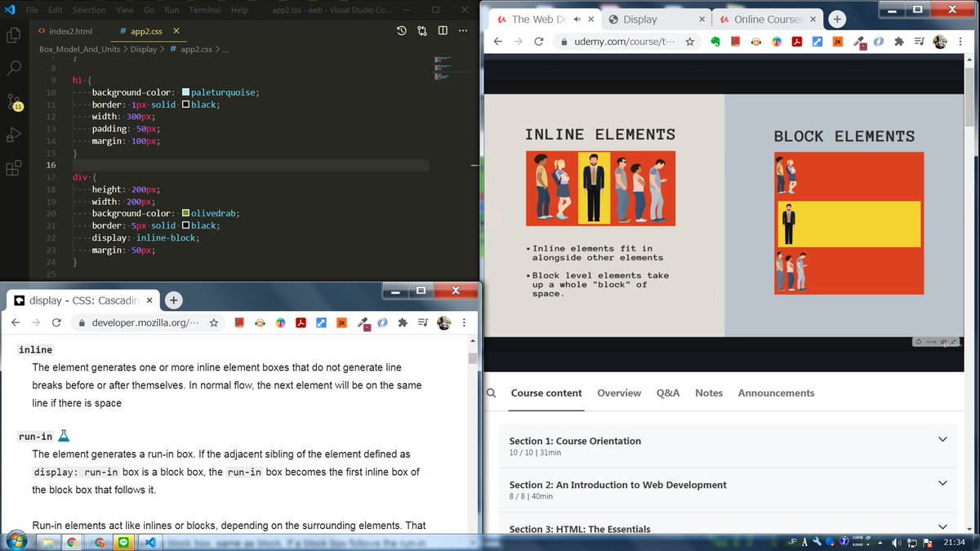
Task: Open the olivedrab color swatch
Action: 186,214
